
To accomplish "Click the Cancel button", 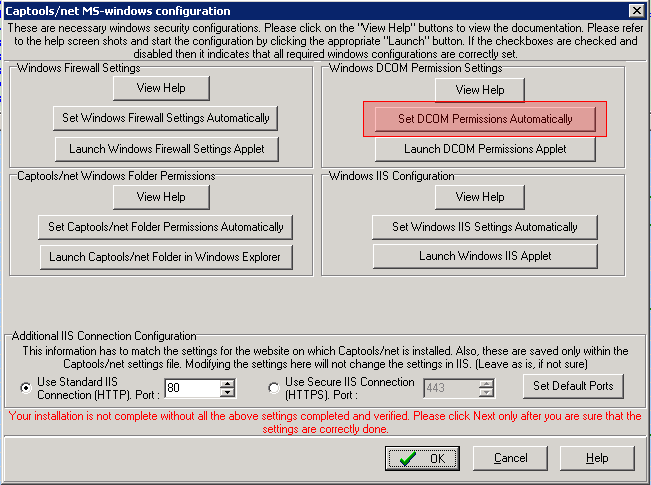I will [x=510, y=458].
